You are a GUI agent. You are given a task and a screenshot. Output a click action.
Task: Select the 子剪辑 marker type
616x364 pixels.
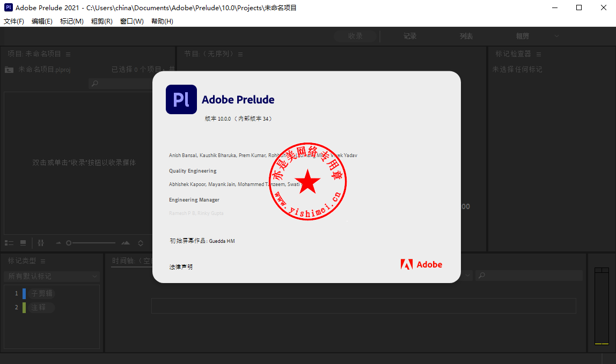(x=41, y=293)
